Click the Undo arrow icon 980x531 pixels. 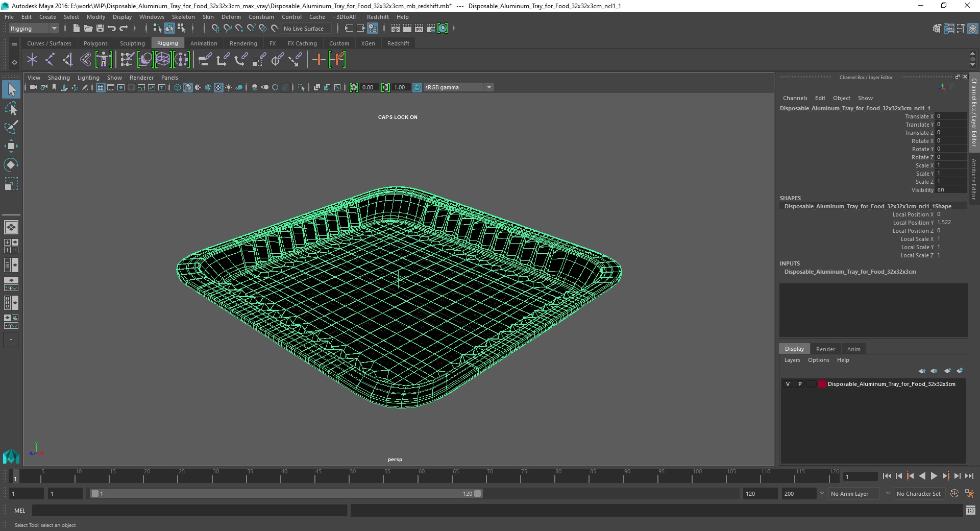click(x=112, y=29)
